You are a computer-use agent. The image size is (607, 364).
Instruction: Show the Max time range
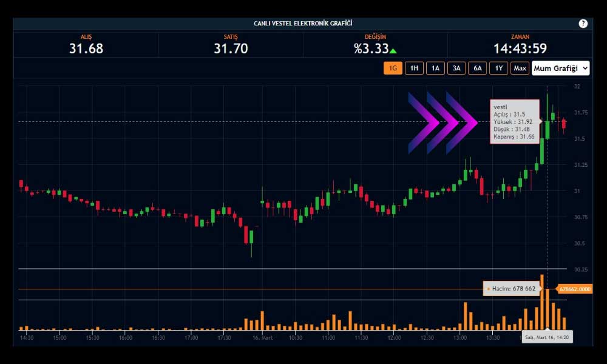point(520,68)
